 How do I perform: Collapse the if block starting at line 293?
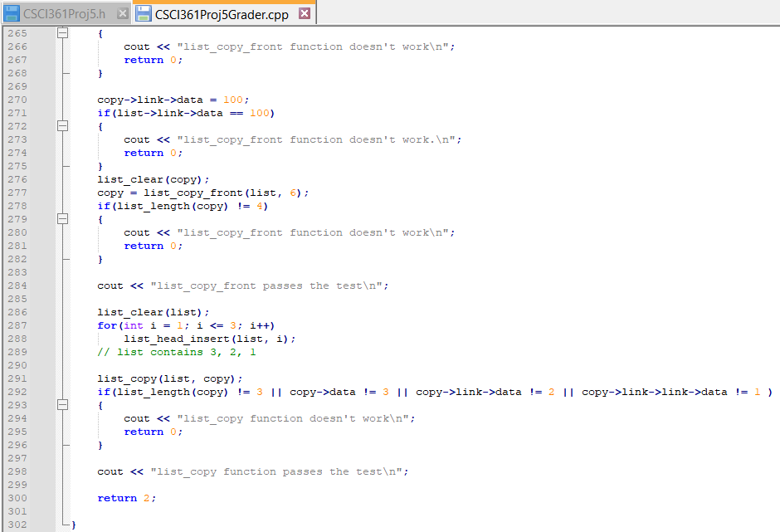point(62,404)
